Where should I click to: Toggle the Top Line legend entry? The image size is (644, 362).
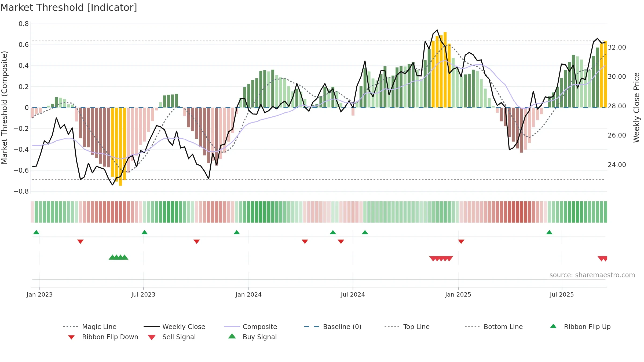pos(407,327)
